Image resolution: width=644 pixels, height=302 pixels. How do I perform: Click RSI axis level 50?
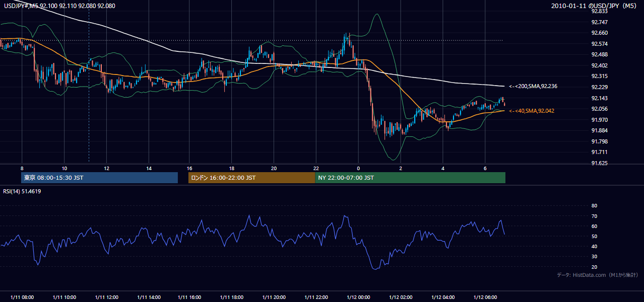click(594, 236)
